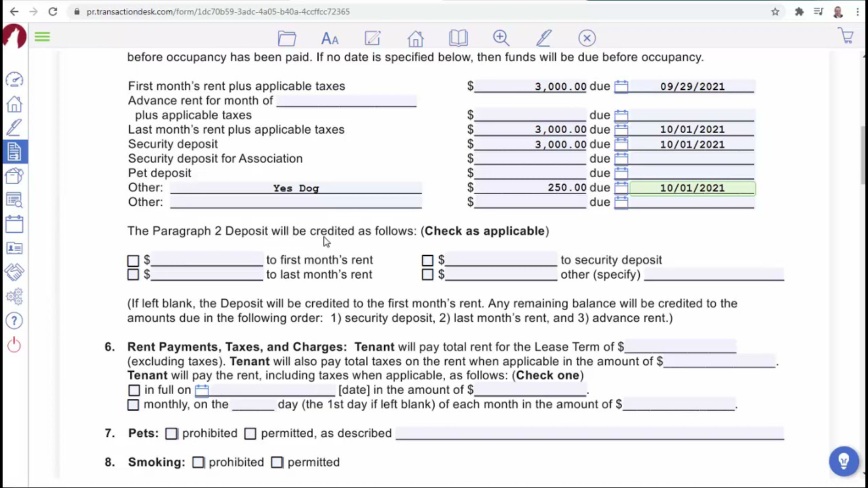This screenshot has width=868, height=488.
Task: Open the settings gears icon in sidebar
Action: [14, 297]
